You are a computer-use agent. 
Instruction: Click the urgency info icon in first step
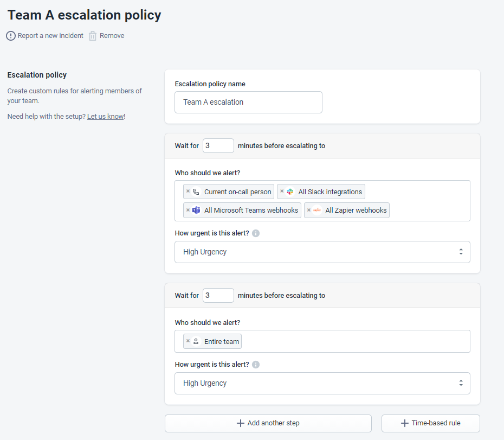256,233
